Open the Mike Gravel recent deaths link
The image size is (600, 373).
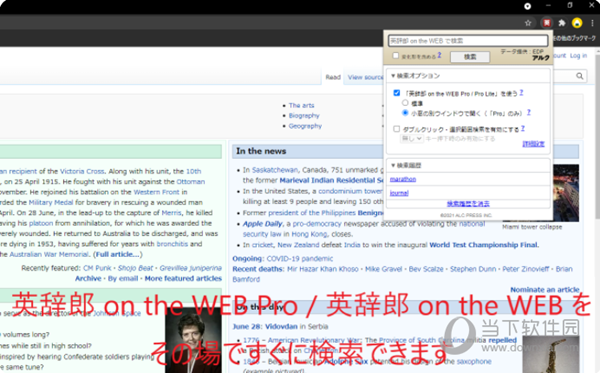click(383, 269)
